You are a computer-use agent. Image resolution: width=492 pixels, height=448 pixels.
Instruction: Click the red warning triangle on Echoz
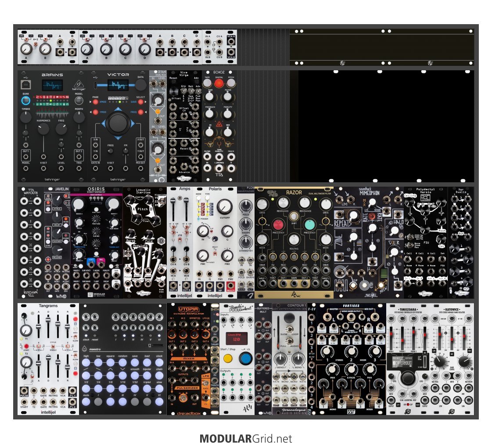[x=219, y=126]
